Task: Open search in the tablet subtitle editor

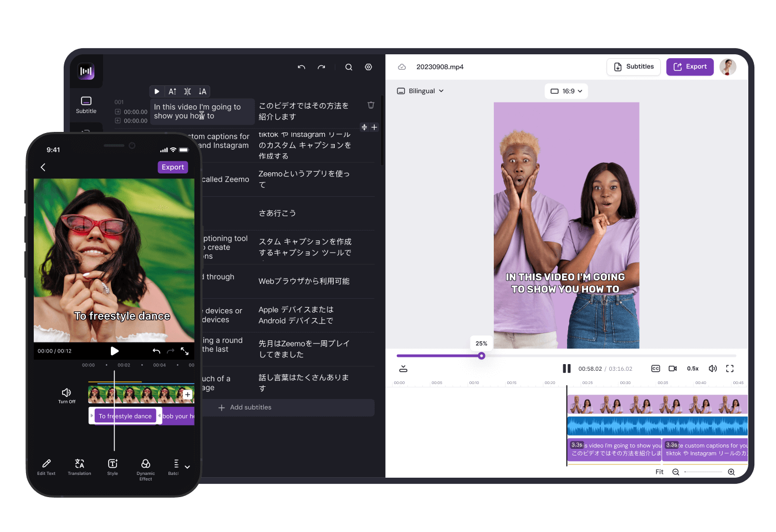Action: (x=349, y=67)
